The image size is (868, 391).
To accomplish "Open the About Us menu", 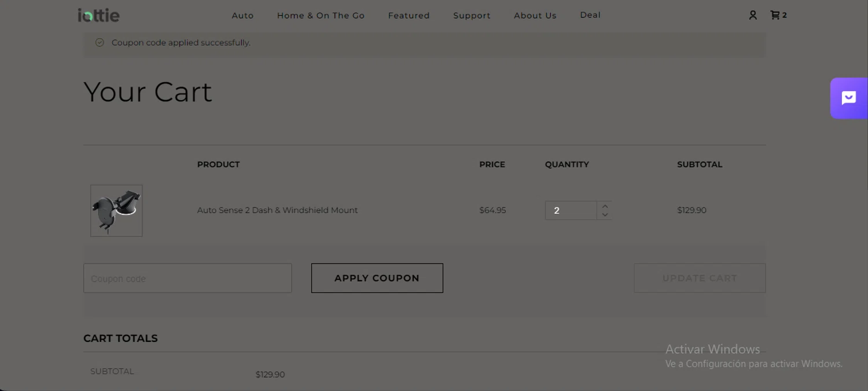I will (x=535, y=16).
